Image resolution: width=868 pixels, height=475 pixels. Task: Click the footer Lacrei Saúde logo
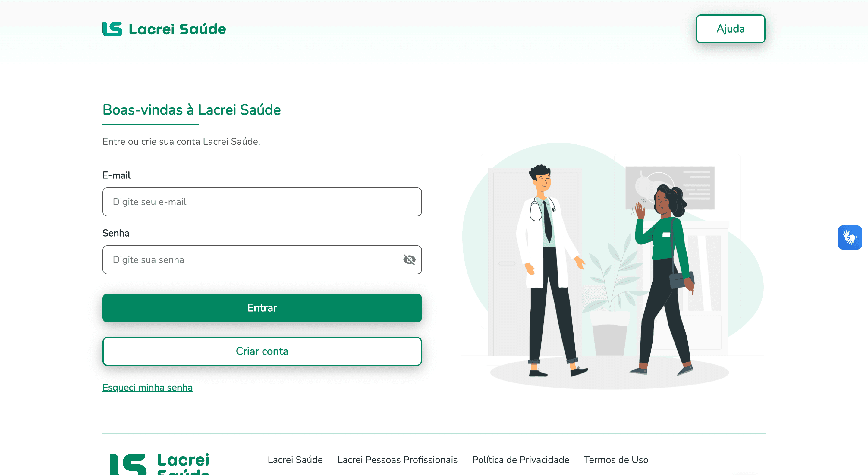click(159, 464)
